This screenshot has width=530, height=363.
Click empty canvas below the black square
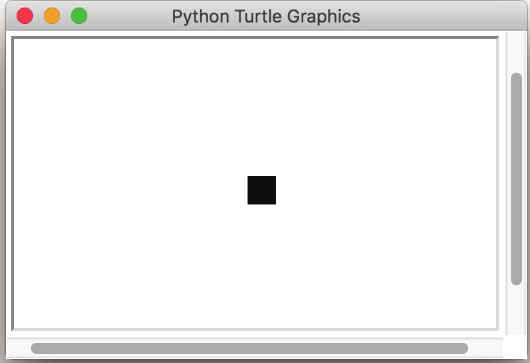tap(262, 266)
